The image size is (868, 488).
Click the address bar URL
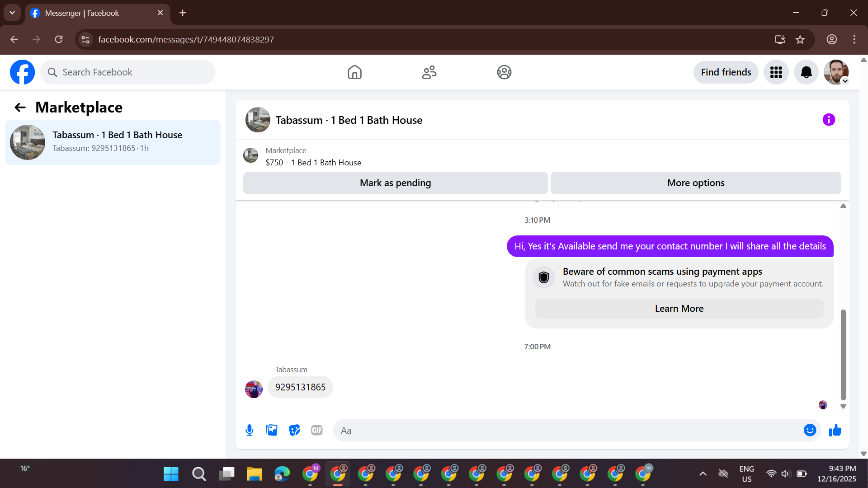pyautogui.click(x=186, y=40)
